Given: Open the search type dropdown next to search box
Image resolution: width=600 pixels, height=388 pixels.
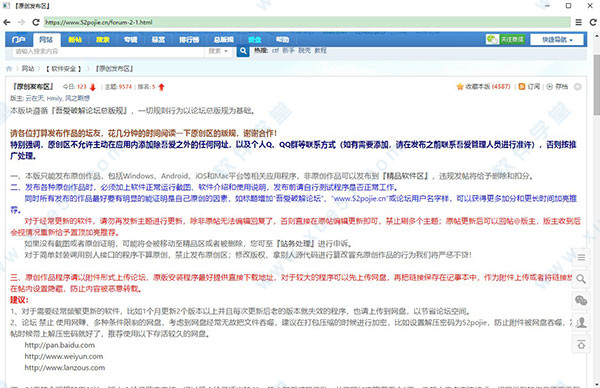Looking at the screenshot, I should tap(218, 51).
